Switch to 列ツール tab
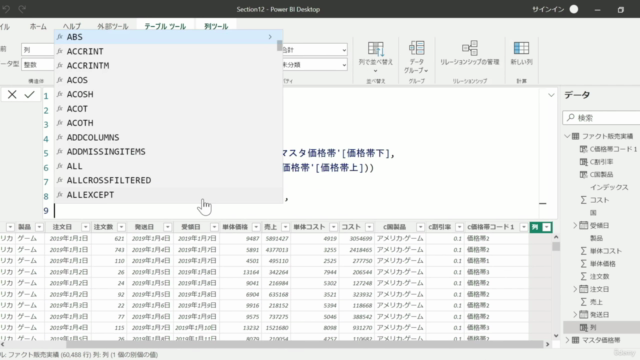 point(216,27)
